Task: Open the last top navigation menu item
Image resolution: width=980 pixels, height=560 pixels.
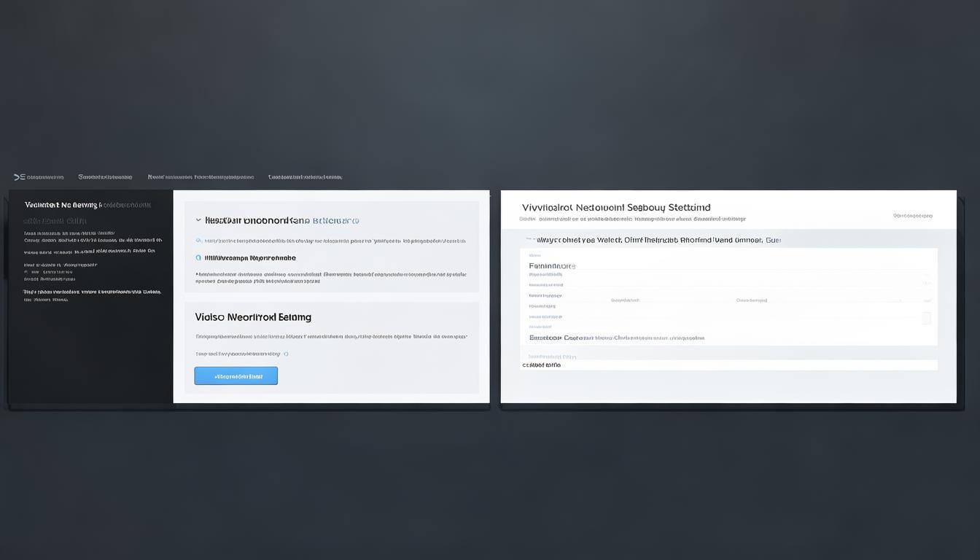Action: [305, 176]
